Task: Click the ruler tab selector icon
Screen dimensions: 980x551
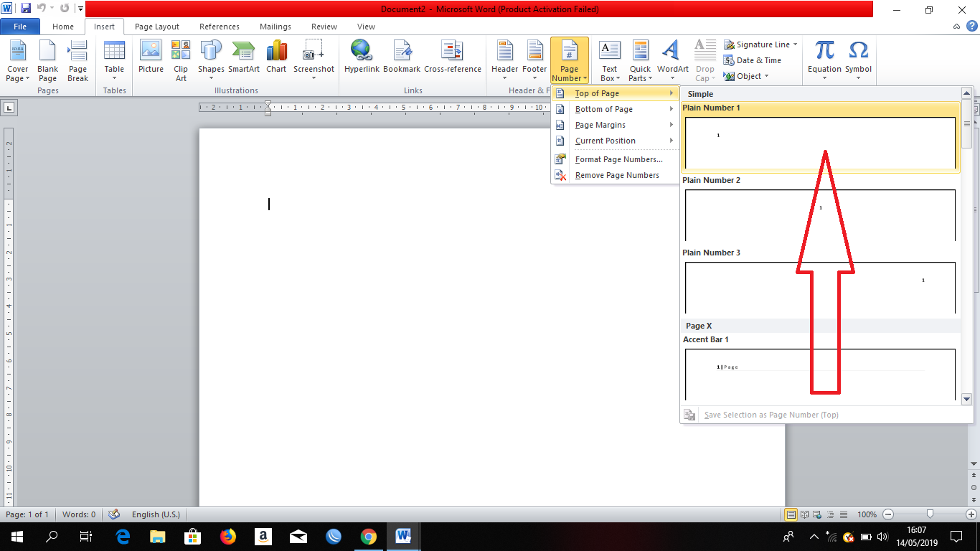Action: click(9, 108)
